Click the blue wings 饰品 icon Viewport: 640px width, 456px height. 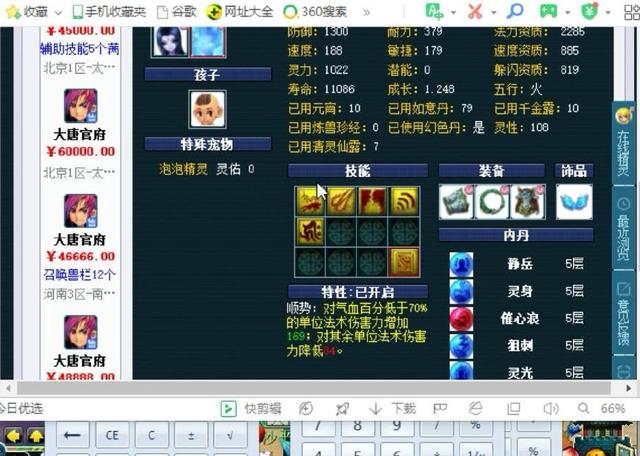coord(574,202)
